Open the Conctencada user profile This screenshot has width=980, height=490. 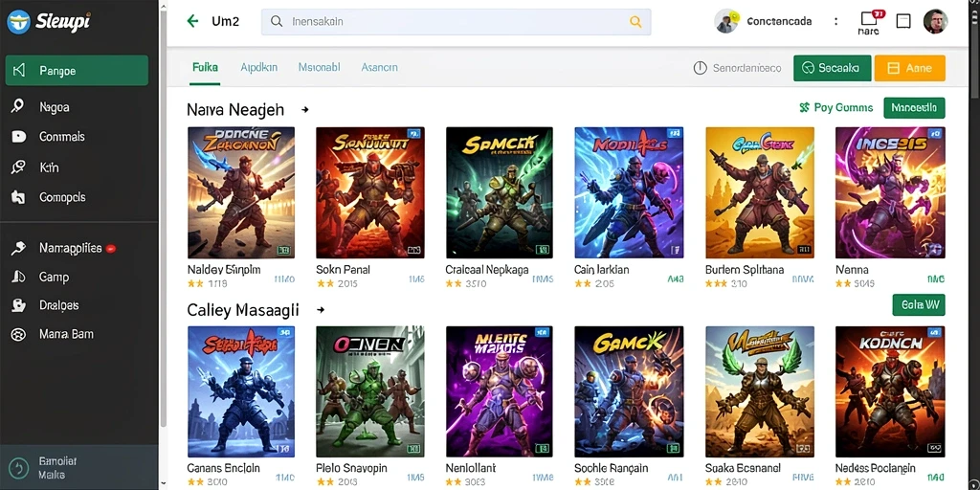(763, 21)
